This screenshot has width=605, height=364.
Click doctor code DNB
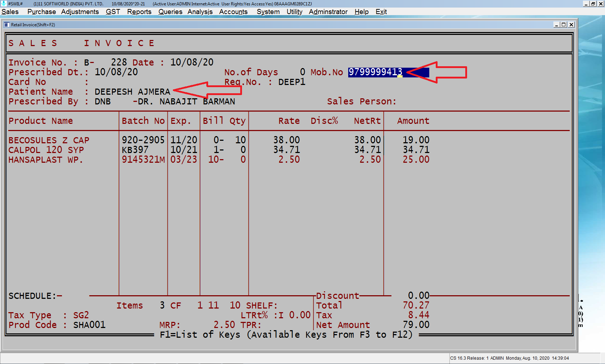[x=103, y=102]
